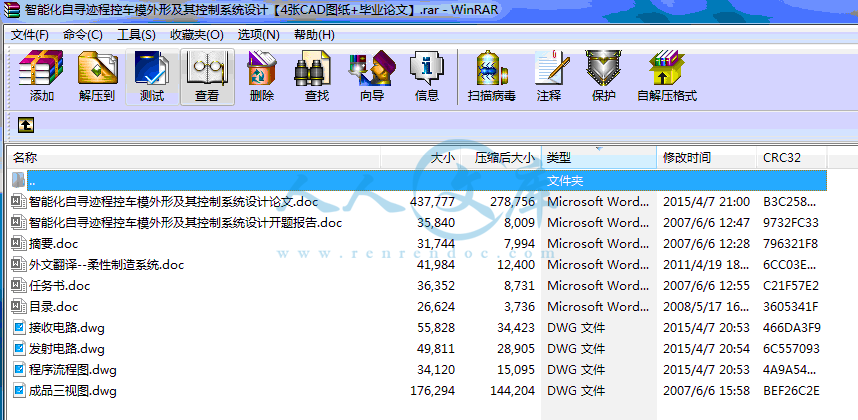
Task: Select file 目录.doc
Action: coord(54,307)
